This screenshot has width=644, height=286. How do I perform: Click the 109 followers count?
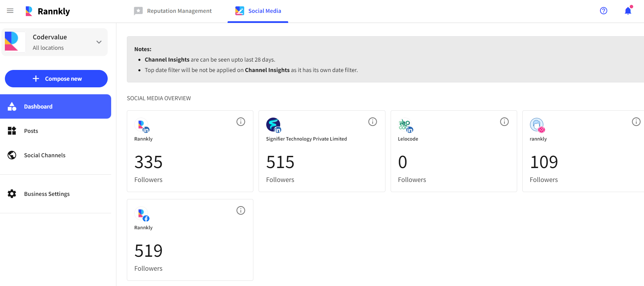pos(544,162)
